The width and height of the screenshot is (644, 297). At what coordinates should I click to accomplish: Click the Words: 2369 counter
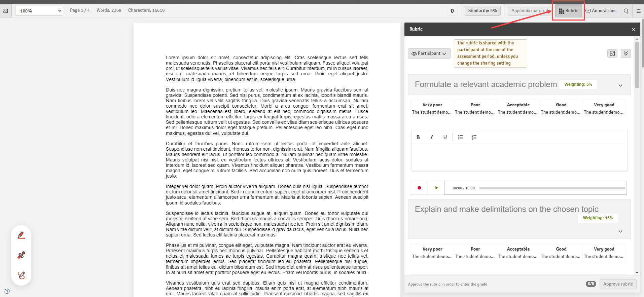tap(109, 10)
